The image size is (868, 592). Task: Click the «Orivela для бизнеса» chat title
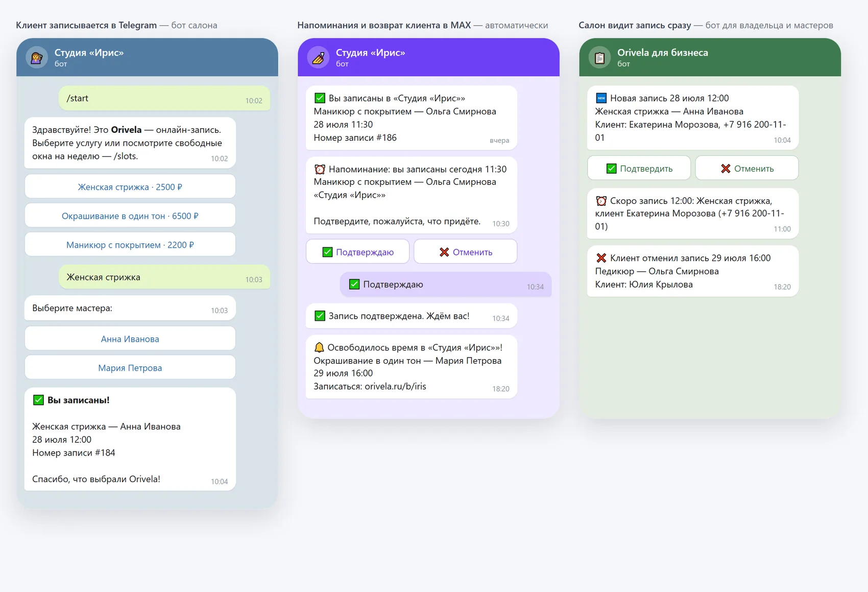pos(662,53)
